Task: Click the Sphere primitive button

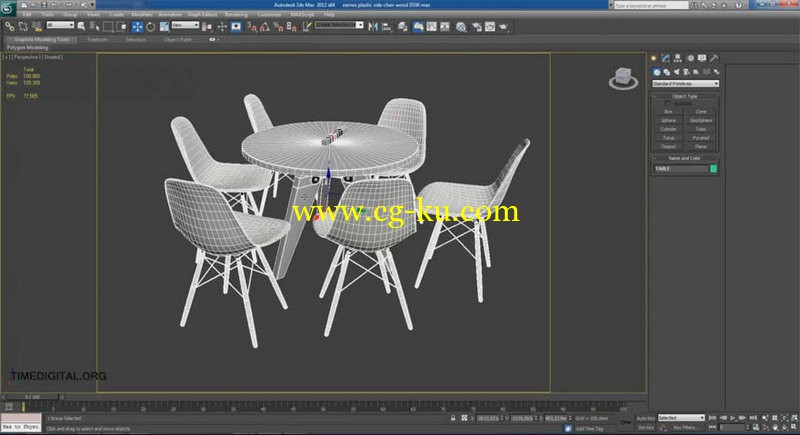Action: point(668,120)
